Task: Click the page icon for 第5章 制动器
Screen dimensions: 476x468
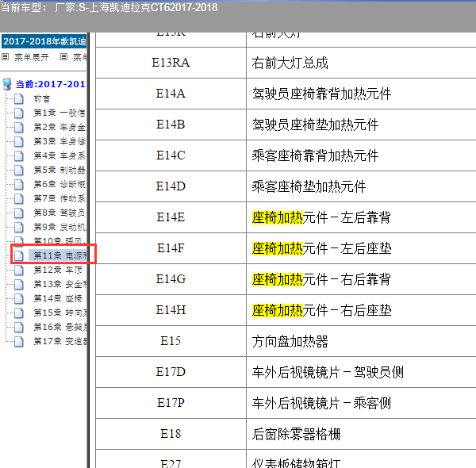Action: tap(19, 170)
